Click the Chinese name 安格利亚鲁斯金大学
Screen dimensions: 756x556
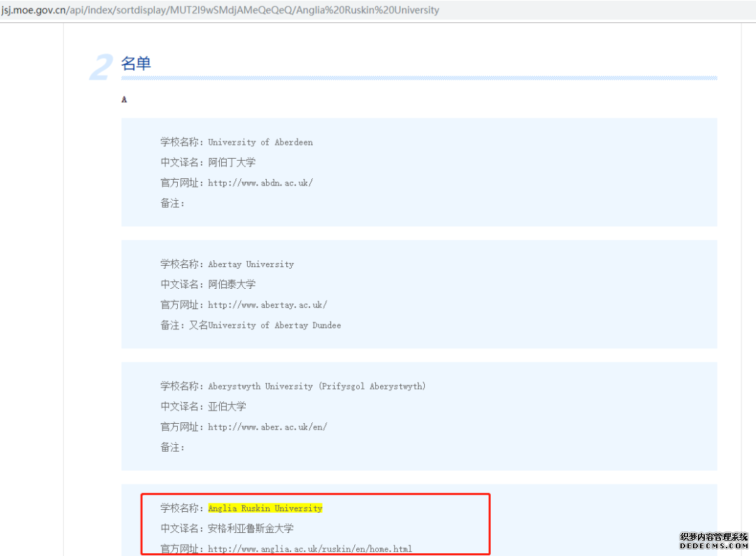point(251,529)
